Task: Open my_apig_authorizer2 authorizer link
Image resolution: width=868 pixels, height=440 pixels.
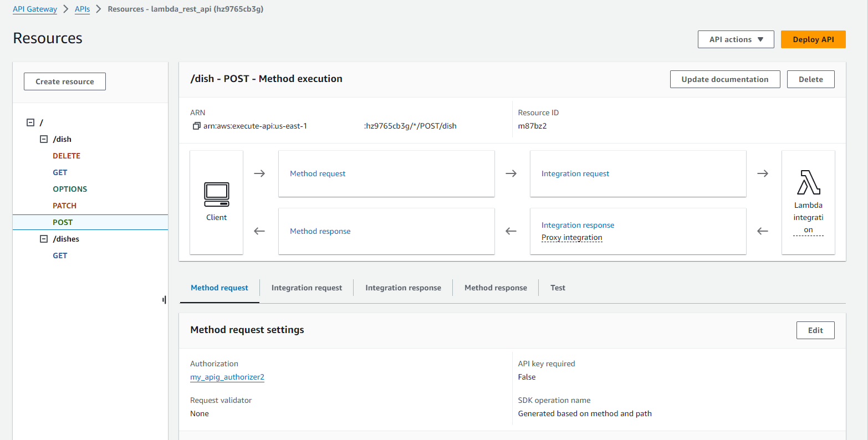Action: pyautogui.click(x=227, y=377)
